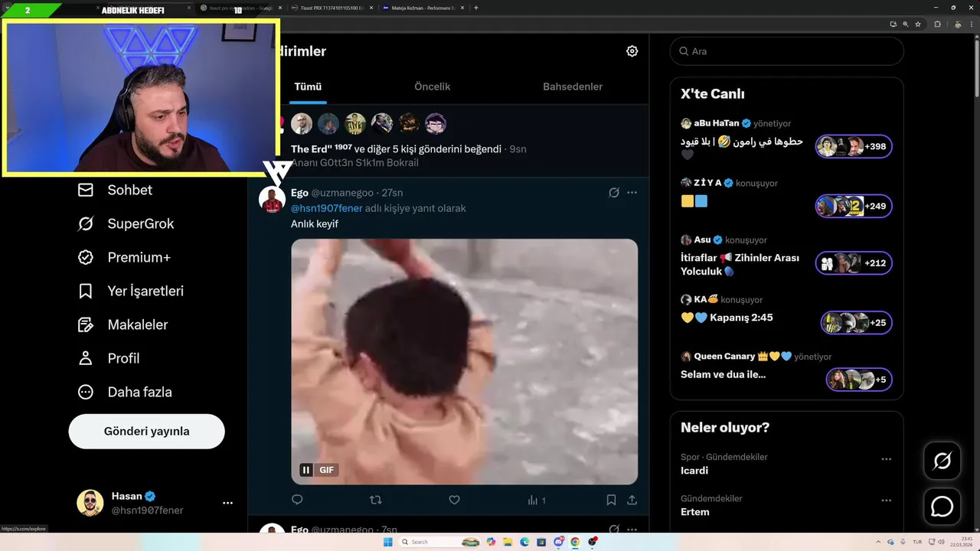
Task: Open Windows Start menu
Action: click(387, 542)
